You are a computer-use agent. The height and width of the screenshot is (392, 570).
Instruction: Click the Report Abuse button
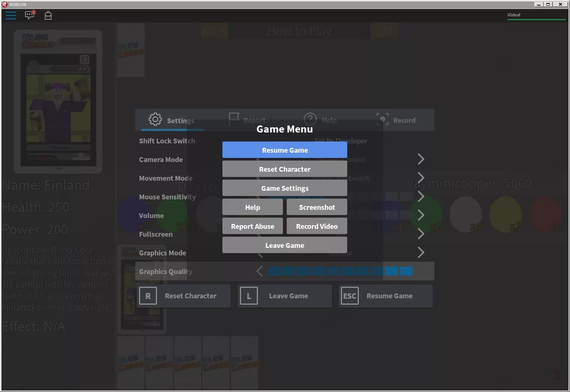tap(253, 226)
